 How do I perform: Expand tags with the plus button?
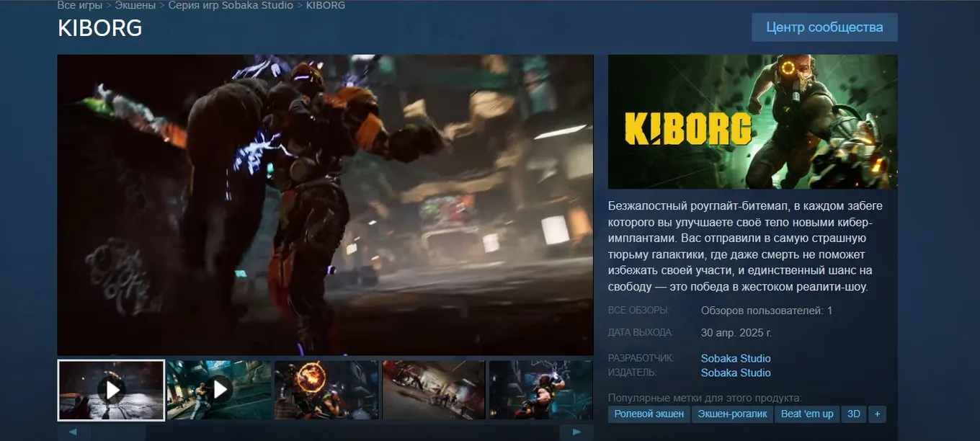tap(877, 414)
